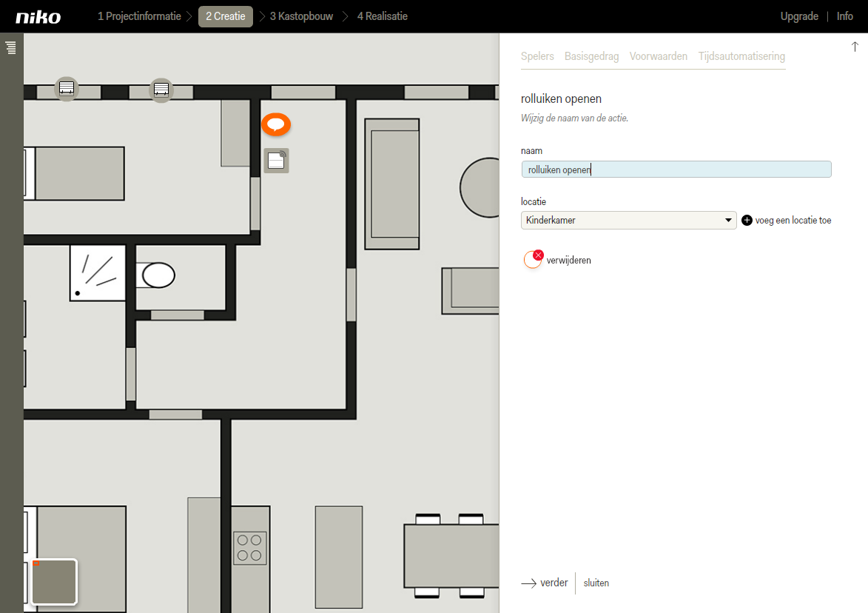Open the Kinderkamer locatie dropdown

628,221
